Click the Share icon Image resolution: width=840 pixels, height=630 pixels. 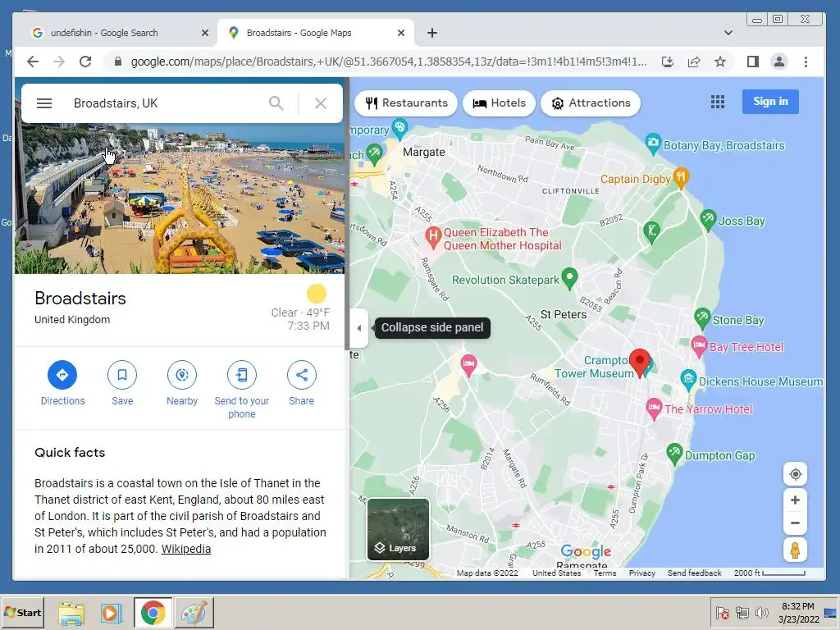tap(302, 375)
